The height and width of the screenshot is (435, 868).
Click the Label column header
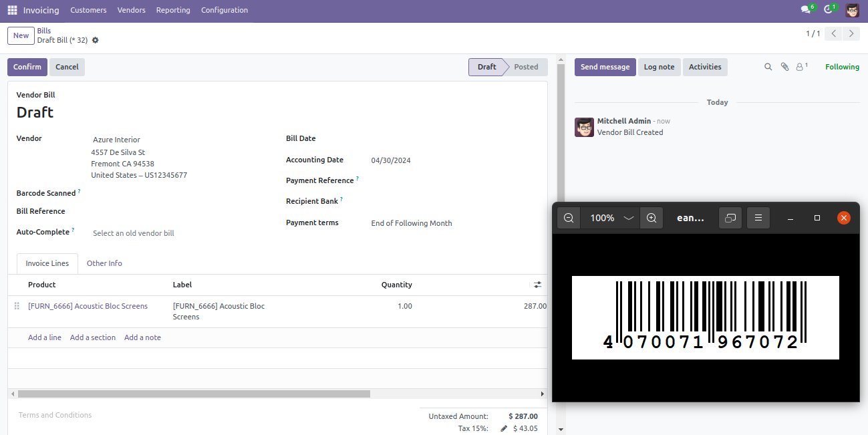pyautogui.click(x=182, y=285)
